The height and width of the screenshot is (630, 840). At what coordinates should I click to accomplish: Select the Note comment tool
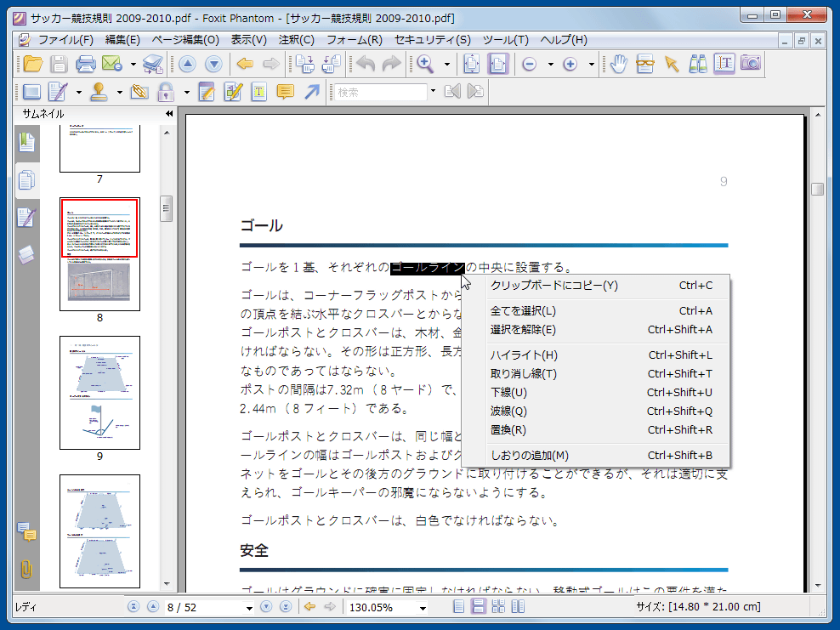(286, 92)
